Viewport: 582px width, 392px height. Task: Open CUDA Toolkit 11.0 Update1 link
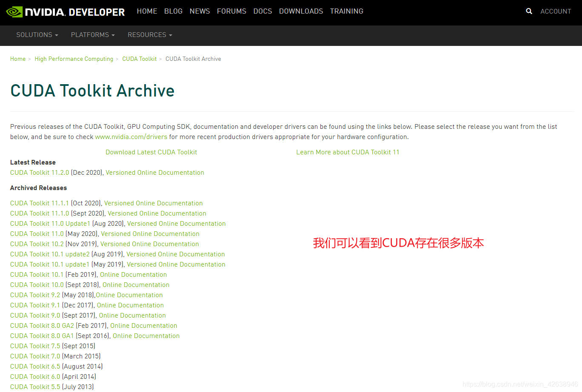pos(50,224)
